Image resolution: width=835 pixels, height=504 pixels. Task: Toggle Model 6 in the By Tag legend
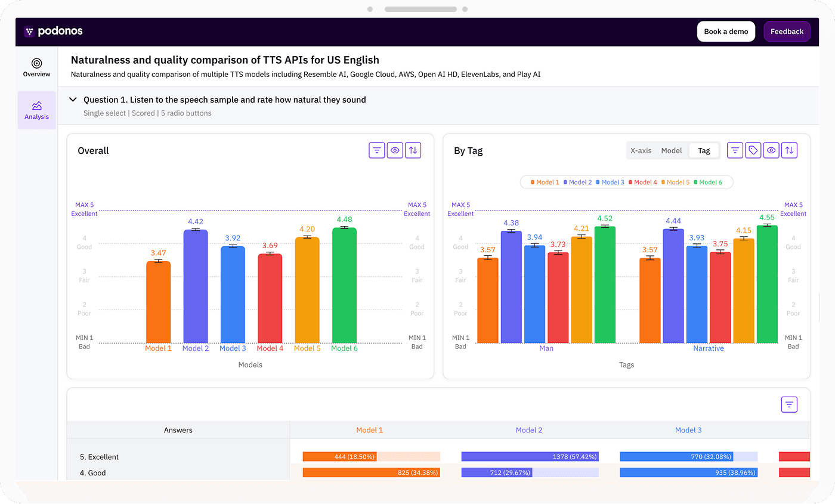[x=707, y=183]
